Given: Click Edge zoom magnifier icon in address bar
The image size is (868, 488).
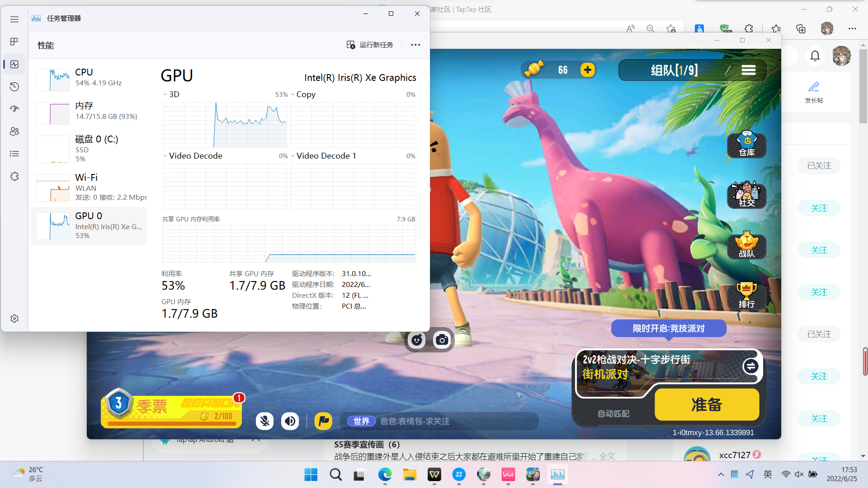Looking at the screenshot, I should coord(651,28).
